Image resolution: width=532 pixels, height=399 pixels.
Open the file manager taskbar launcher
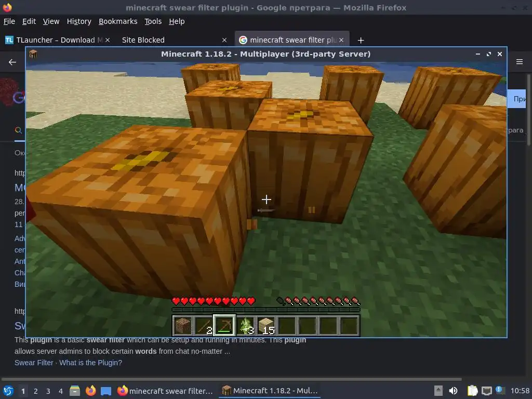pyautogui.click(x=75, y=391)
